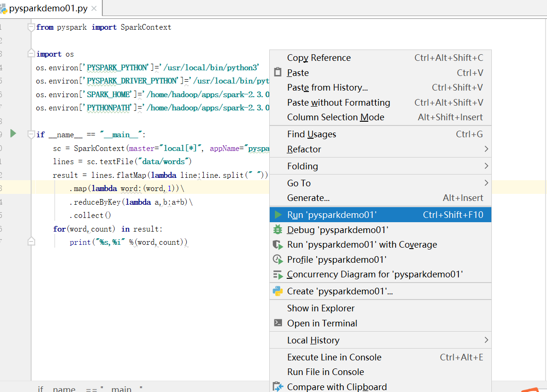Click the .collect() call in the code

[x=91, y=216]
